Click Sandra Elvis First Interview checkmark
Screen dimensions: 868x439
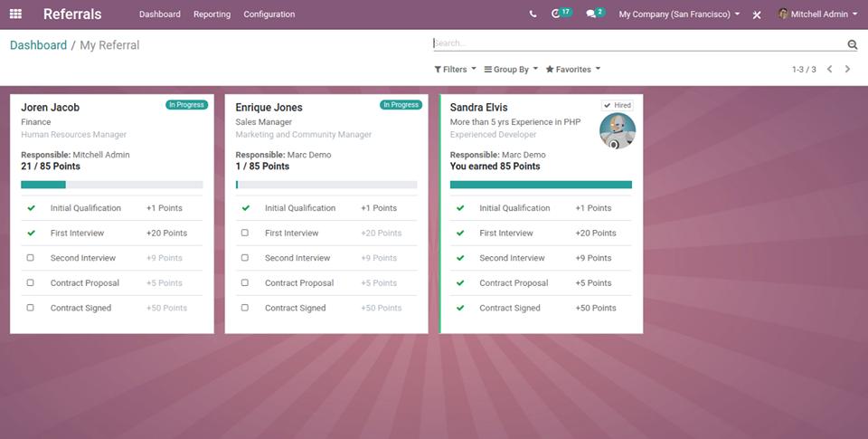pyautogui.click(x=460, y=234)
